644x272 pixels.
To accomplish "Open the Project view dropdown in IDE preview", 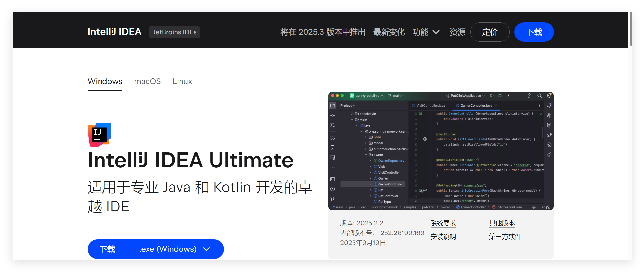I will (x=348, y=105).
